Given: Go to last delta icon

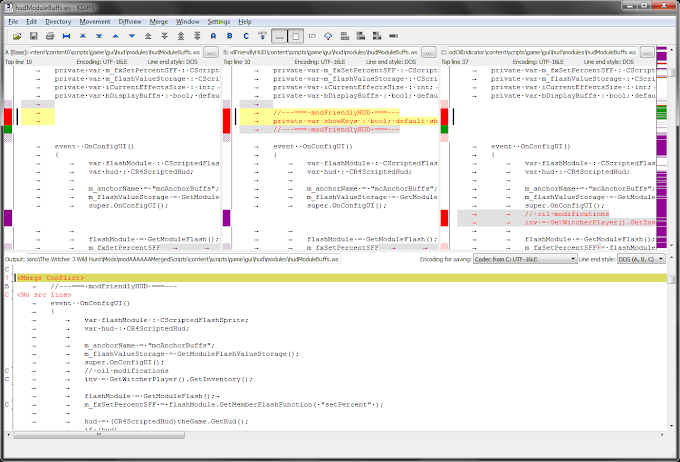Looking at the screenshot, I should click(99, 36).
